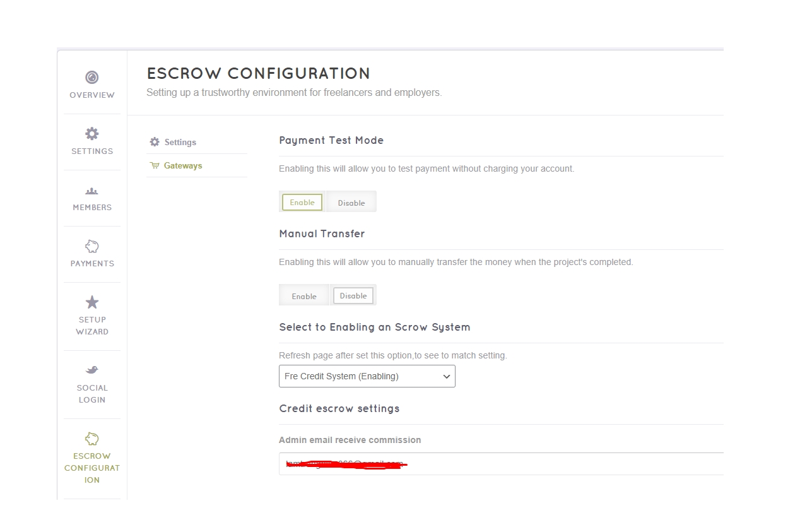Click the Payments piggy bank icon
The width and height of the screenshot is (812, 532).
click(92, 246)
